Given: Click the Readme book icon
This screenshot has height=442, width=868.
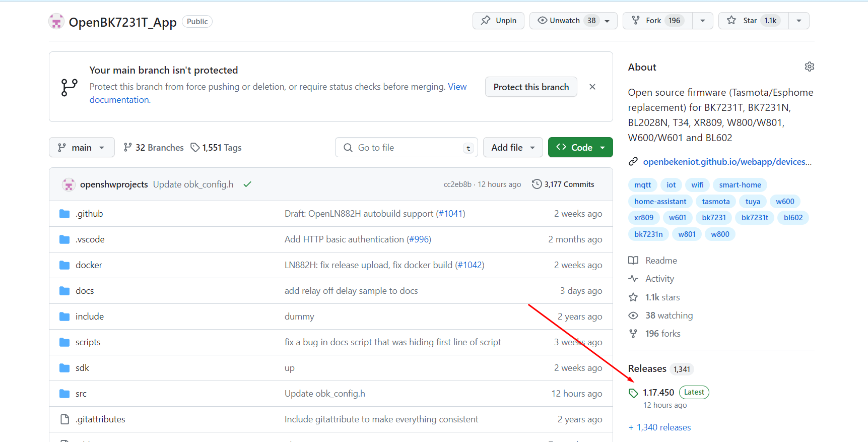Looking at the screenshot, I should pyautogui.click(x=633, y=261).
